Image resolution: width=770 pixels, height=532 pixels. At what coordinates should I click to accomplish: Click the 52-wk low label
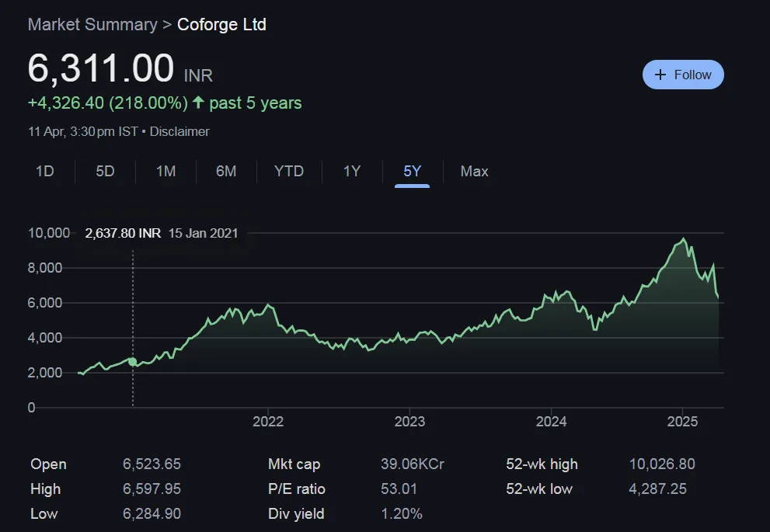click(x=539, y=489)
